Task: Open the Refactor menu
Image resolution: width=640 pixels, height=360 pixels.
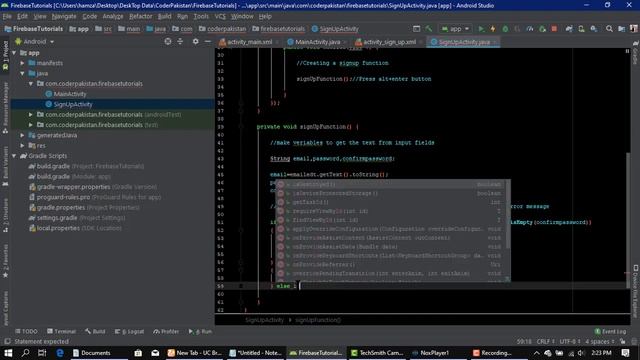Action: pyautogui.click(x=140, y=16)
